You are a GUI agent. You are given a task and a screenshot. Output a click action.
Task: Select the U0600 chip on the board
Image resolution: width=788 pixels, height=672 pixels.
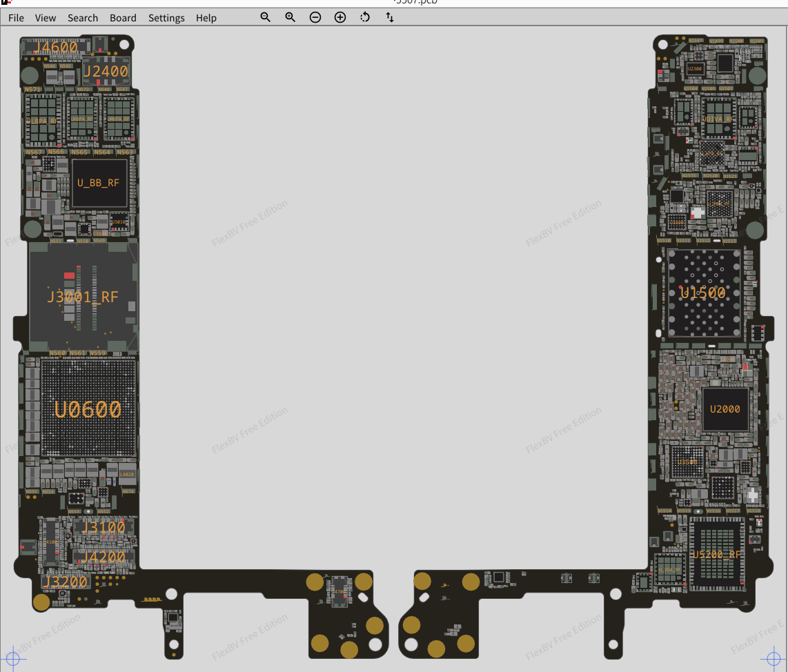88,409
